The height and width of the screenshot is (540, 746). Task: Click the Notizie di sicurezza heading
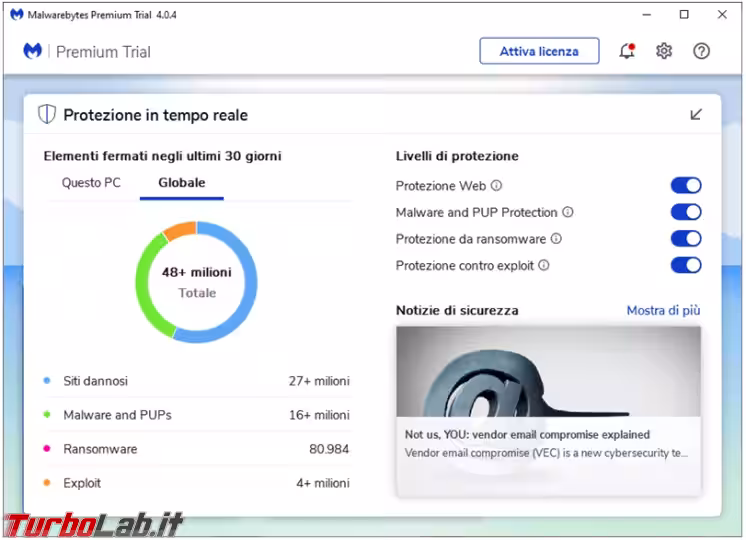[457, 311]
